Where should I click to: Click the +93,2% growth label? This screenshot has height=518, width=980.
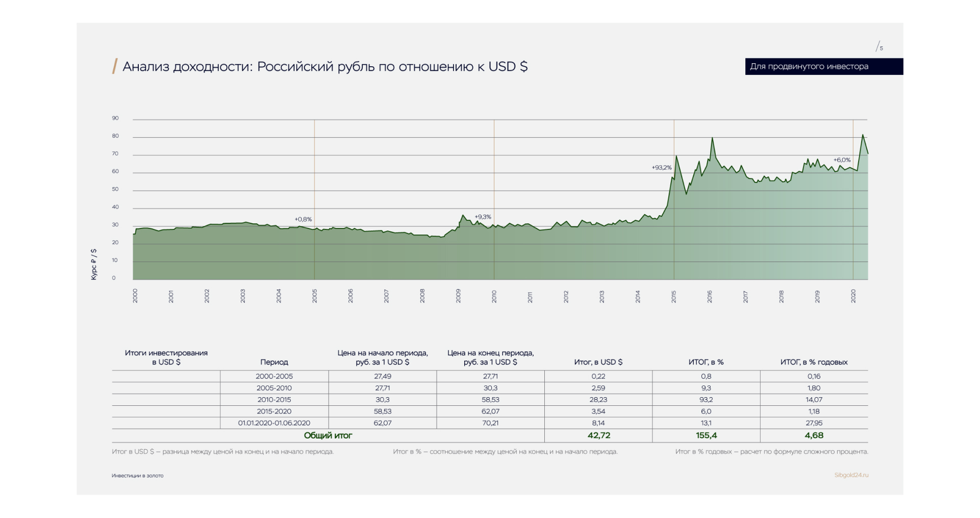point(661,167)
